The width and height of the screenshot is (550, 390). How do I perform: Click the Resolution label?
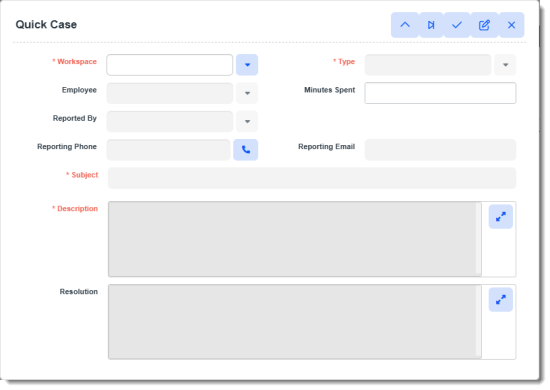(79, 292)
